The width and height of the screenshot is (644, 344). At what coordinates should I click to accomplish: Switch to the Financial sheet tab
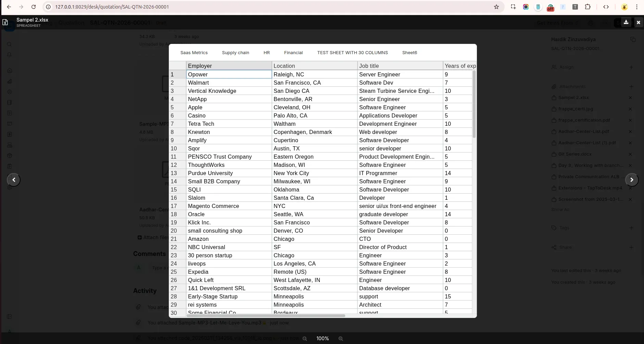(x=293, y=53)
